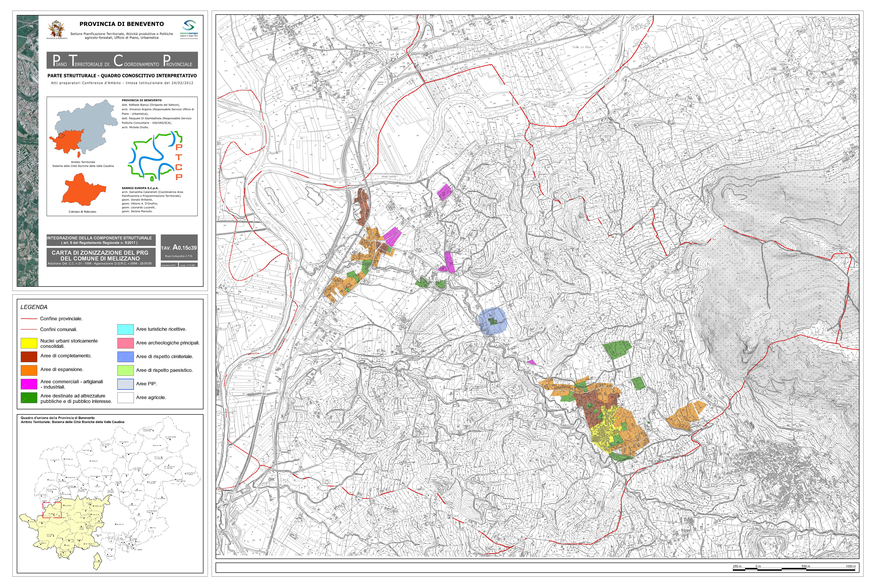Select the cyan Aree turistiche ricettive swatch
878x588 pixels.
coord(126,329)
